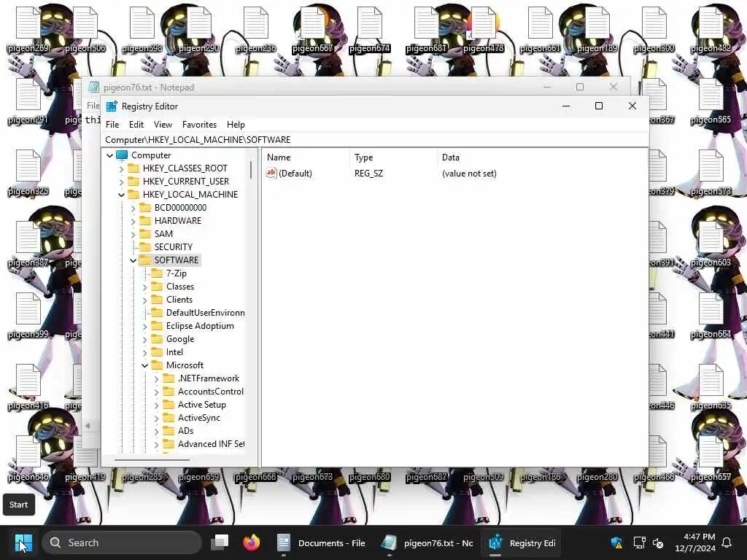Expand the HARDWARE key
Screen dimensions: 747x560
133,221
